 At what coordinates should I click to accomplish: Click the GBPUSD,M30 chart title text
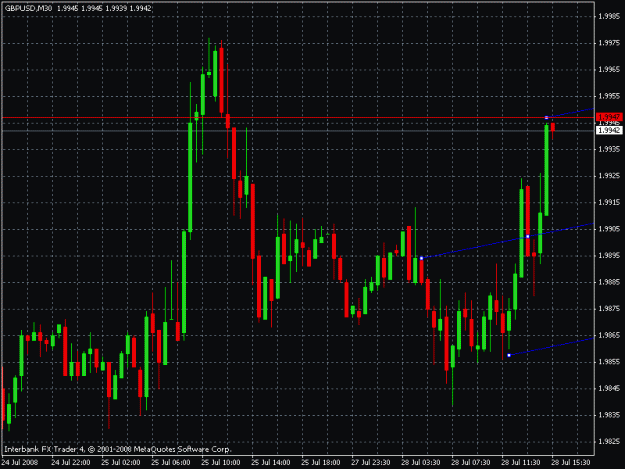pyautogui.click(x=28, y=8)
